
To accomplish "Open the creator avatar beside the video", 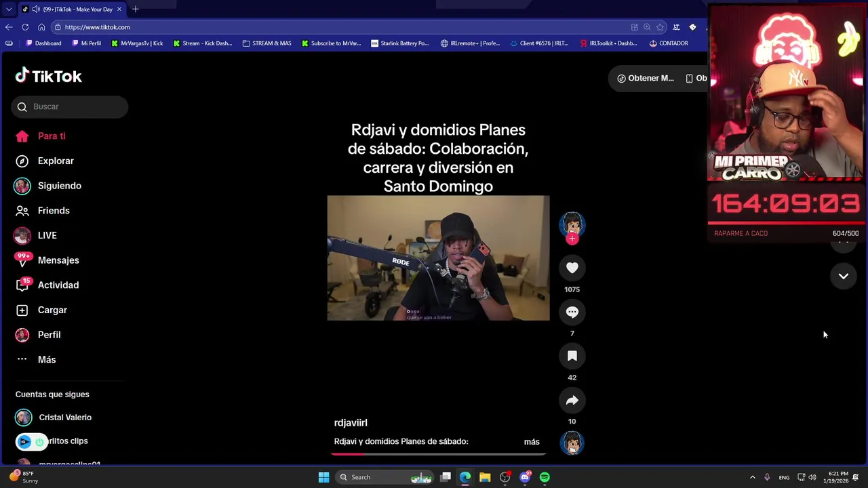I will pos(572,224).
